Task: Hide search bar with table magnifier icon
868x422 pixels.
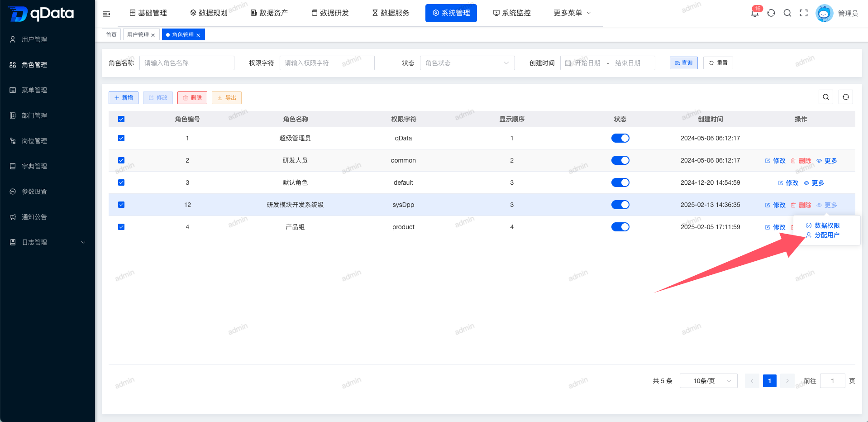Action: [826, 97]
